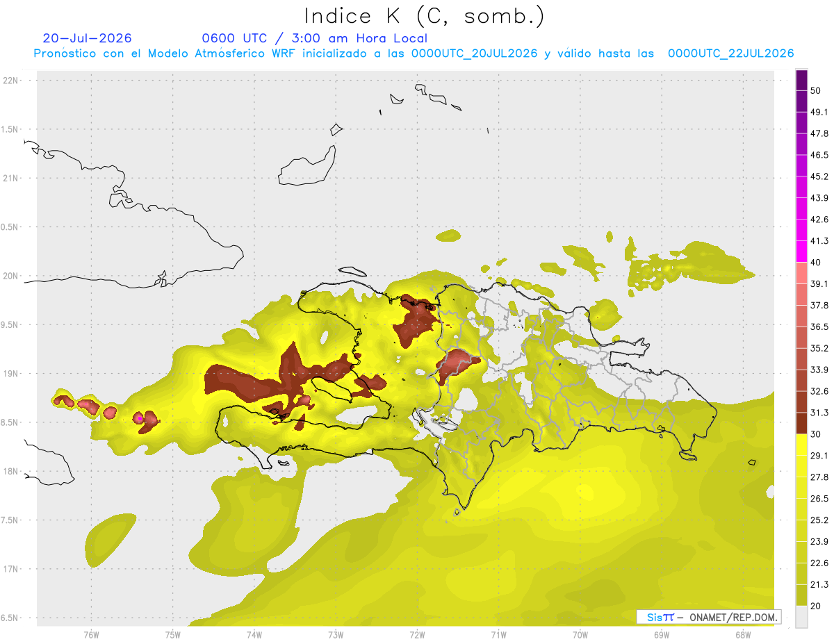Click "0600 UTC / 3:00 am Hora Local" text
Image resolution: width=834 pixels, height=644 pixels.
[x=314, y=38]
